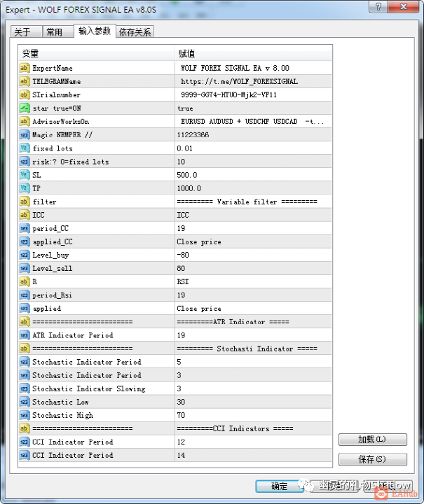
Task: Click the integer icon beside ATR Indicator Period
Action: tap(25, 335)
